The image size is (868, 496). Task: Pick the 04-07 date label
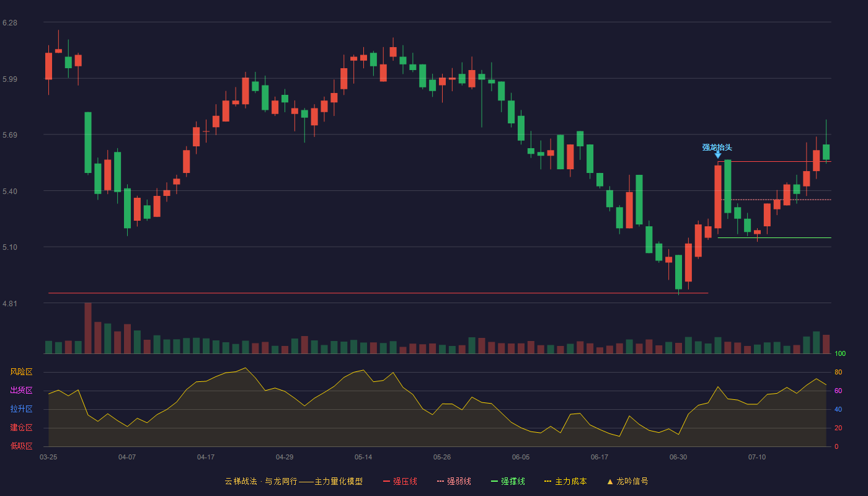point(127,457)
